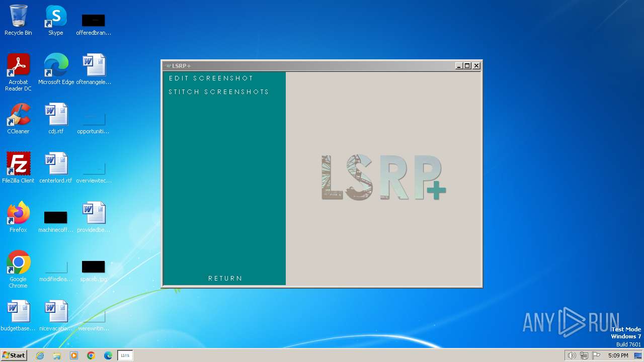Screen dimensions: 644x362
Task: Select the cdj.rtf document icon
Action: pos(56,119)
